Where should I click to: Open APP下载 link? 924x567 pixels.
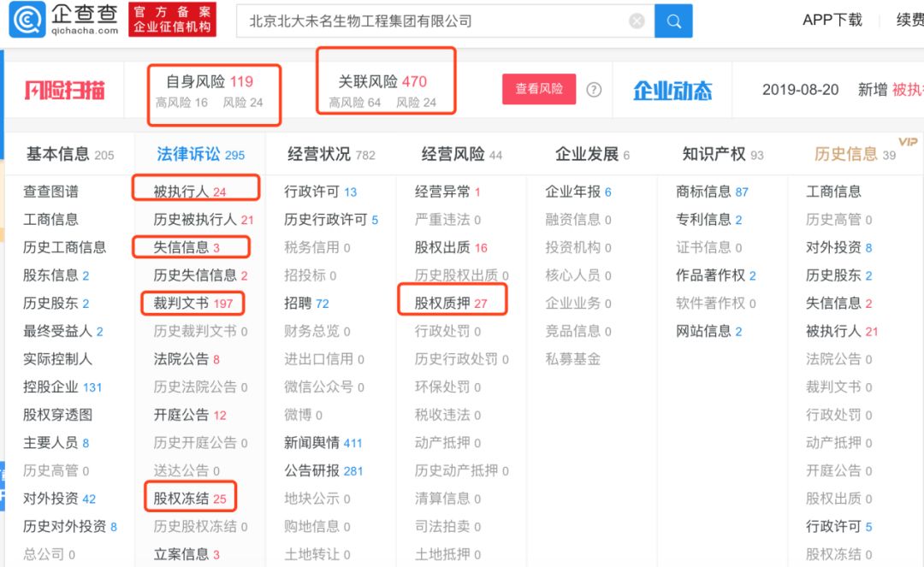[832, 20]
